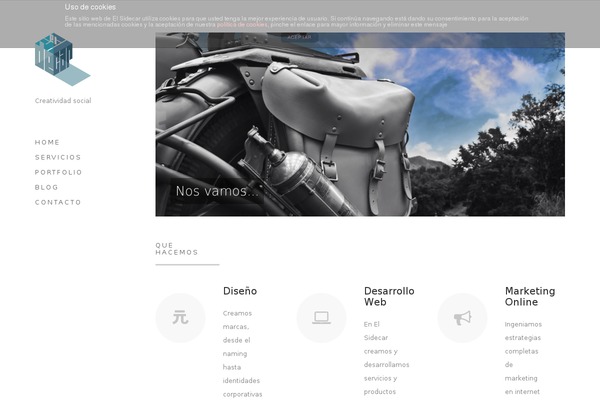Open the política de cookies link
Image resolution: width=600 pixels, height=400 pixels.
[x=242, y=24]
